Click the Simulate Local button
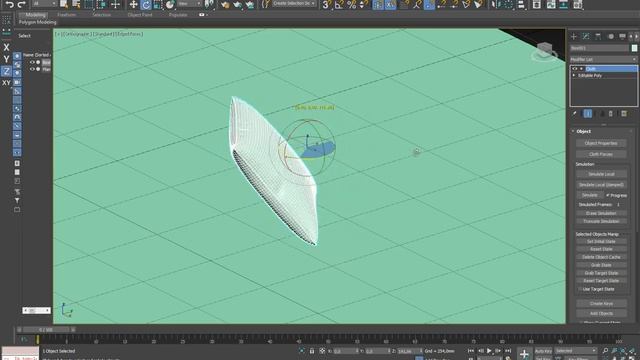The width and height of the screenshot is (640, 360). (x=601, y=174)
